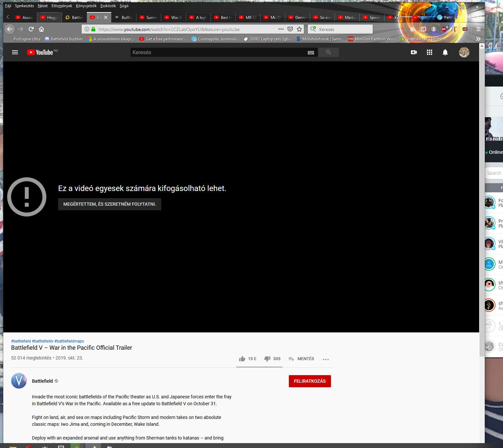Open the Adblock extension icon

444,29
